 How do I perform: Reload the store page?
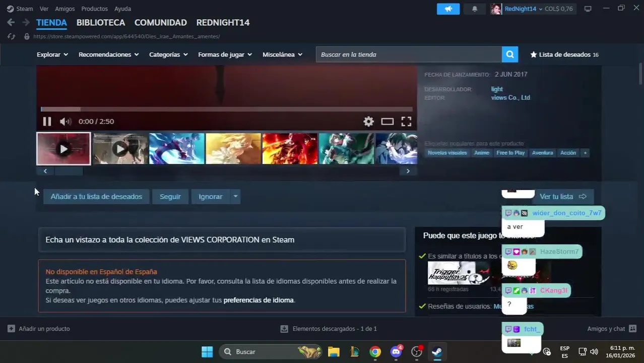pyautogui.click(x=11, y=36)
